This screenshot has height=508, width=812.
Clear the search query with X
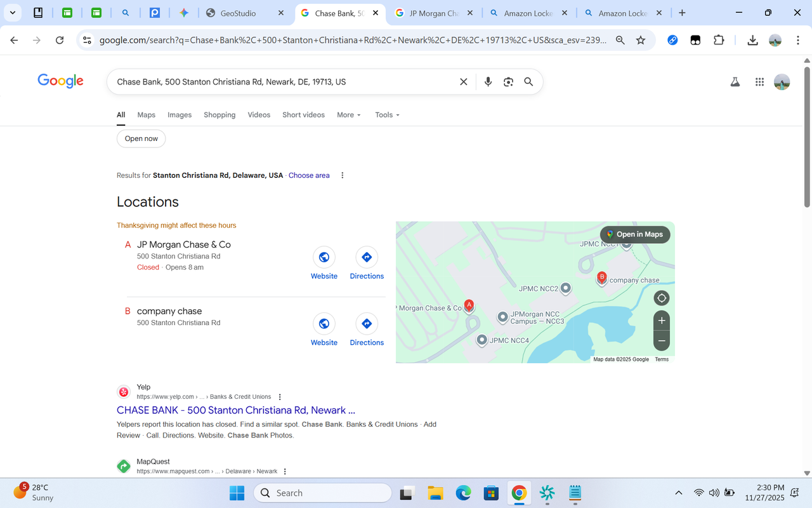pos(464,82)
